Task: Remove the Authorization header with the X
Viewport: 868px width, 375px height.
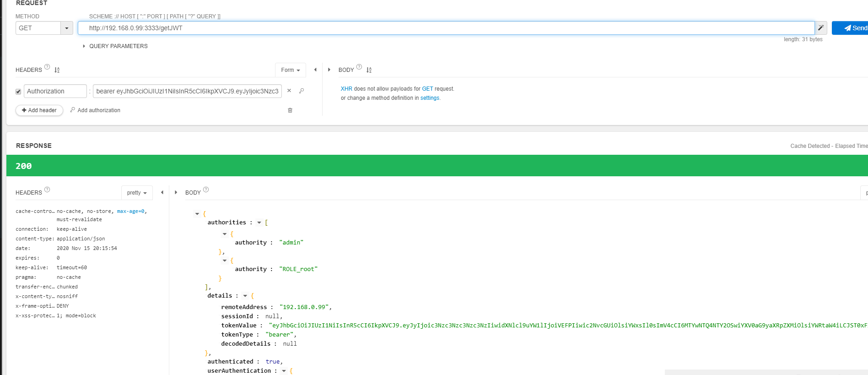Action: point(289,91)
